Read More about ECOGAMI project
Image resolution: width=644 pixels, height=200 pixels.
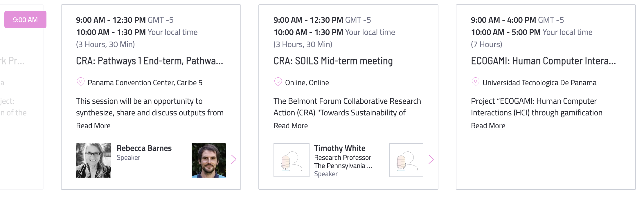coord(488,126)
